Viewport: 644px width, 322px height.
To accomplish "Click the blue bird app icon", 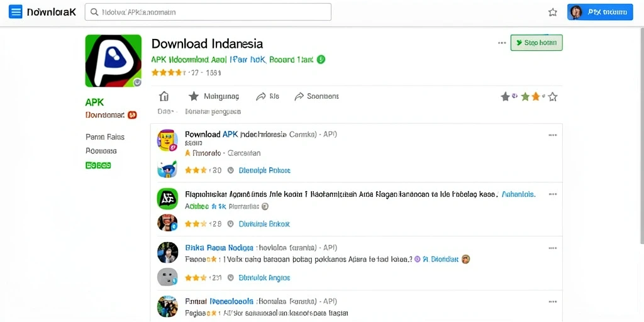I will pyautogui.click(x=167, y=169).
